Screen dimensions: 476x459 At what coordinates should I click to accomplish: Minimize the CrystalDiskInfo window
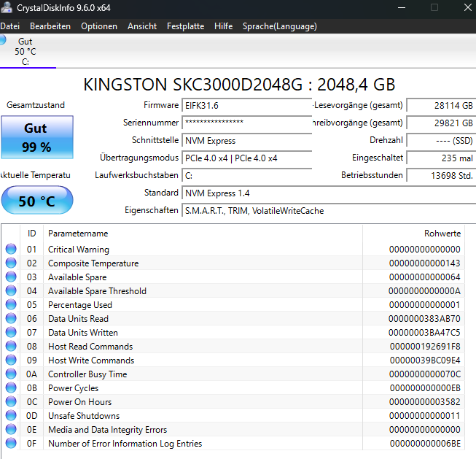point(402,7)
